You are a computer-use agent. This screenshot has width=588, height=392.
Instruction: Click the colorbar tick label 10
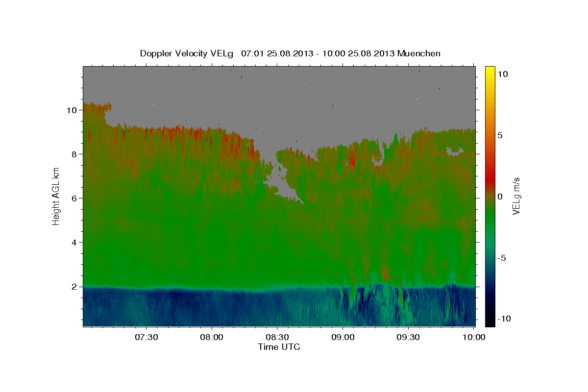coord(503,73)
